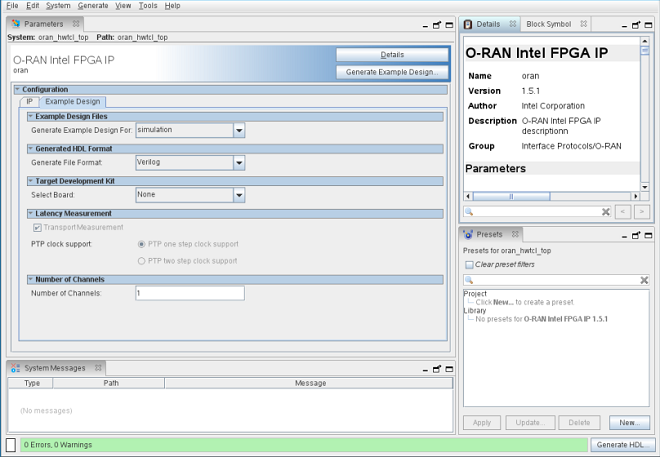This screenshot has width=660, height=457.
Task: Click the Details button in header
Action: tap(392, 55)
